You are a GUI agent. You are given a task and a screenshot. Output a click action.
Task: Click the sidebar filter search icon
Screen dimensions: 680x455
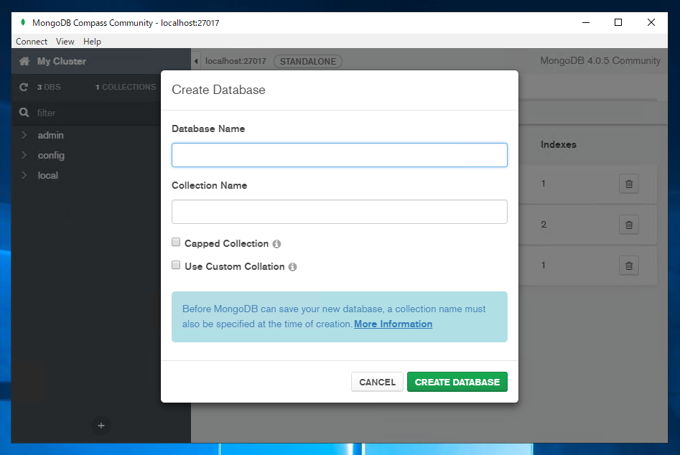pos(24,112)
